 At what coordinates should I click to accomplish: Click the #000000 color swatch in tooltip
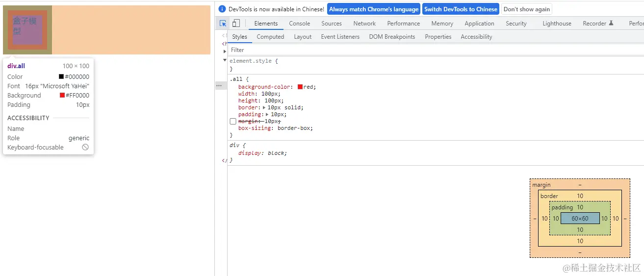[61, 76]
